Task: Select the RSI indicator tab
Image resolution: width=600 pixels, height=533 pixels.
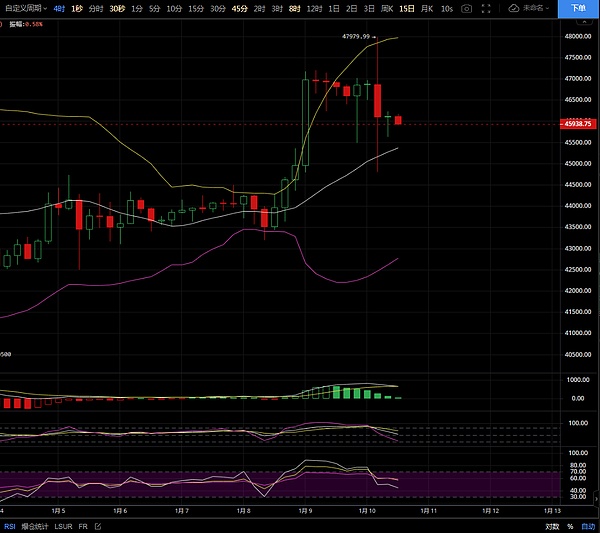Action: tap(10, 526)
